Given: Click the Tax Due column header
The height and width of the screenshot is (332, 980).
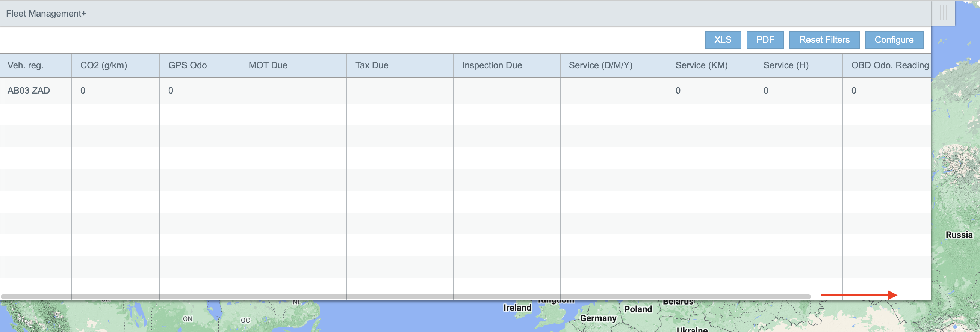Looking at the screenshot, I should pyautogui.click(x=372, y=65).
